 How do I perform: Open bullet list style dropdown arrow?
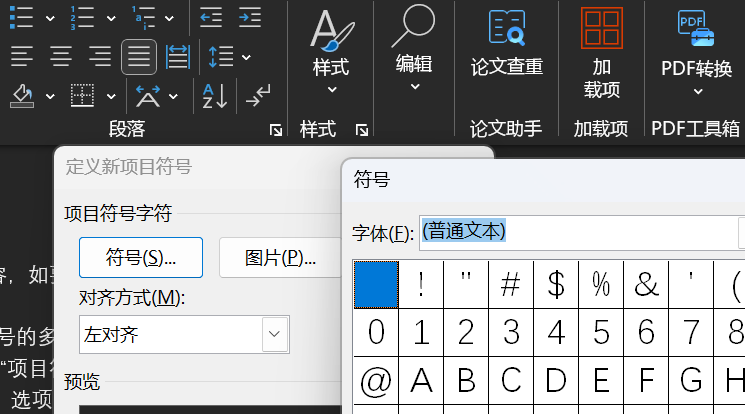click(50, 19)
